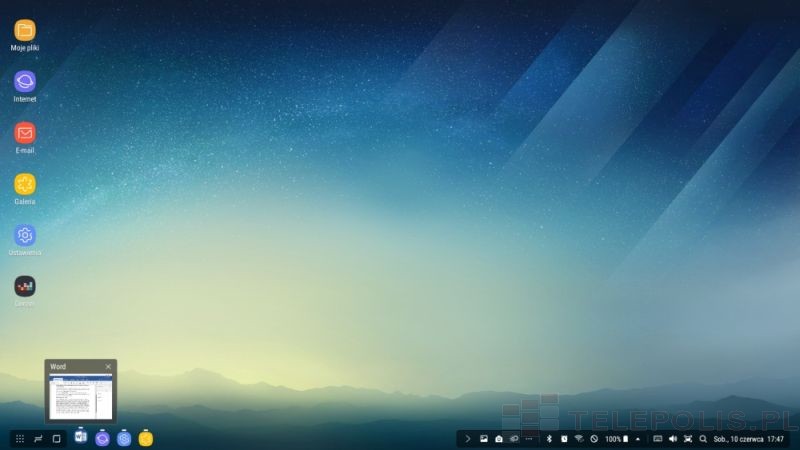Switch to Internet browser via taskbar icon

[x=102, y=438]
